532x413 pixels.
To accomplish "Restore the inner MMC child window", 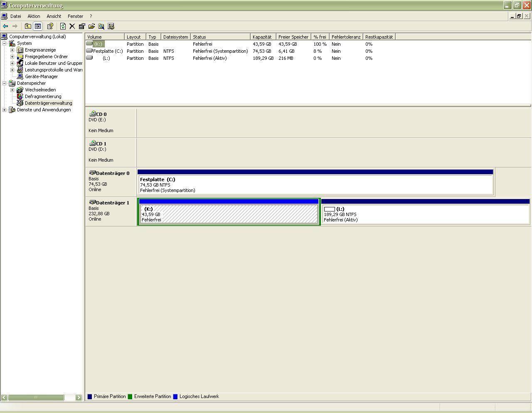I will 519,16.
